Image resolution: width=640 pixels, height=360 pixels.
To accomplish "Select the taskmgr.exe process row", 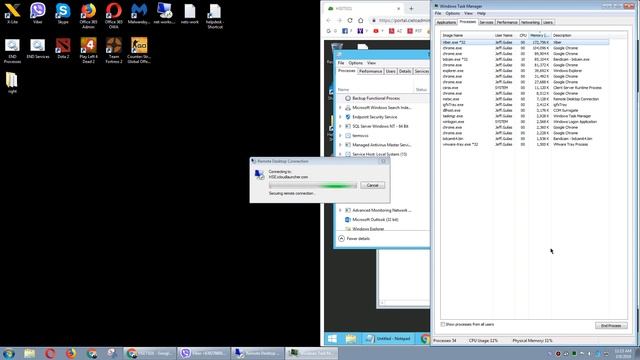I will [x=525, y=116].
